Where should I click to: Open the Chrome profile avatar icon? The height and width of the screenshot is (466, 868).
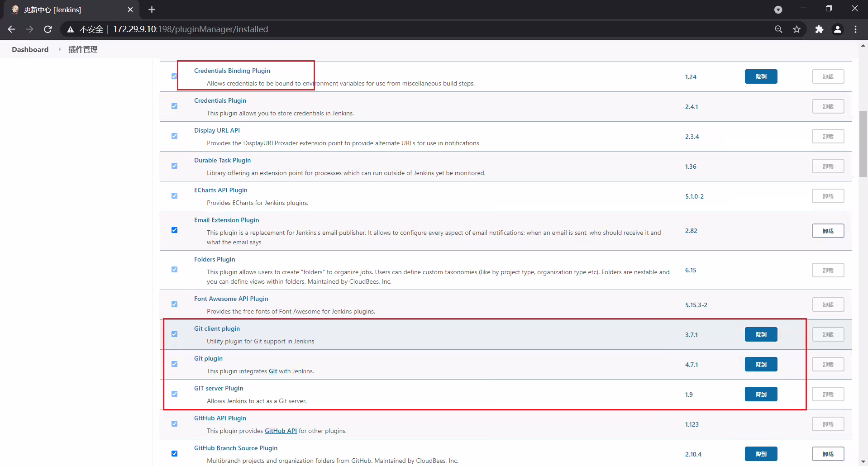click(838, 29)
